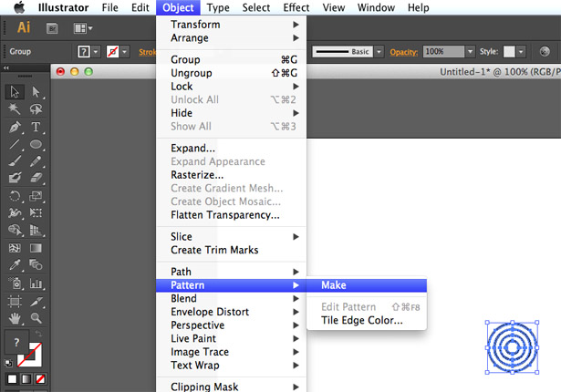Select the Mesh tool
Viewport: 561px width, 392px height.
[15, 248]
